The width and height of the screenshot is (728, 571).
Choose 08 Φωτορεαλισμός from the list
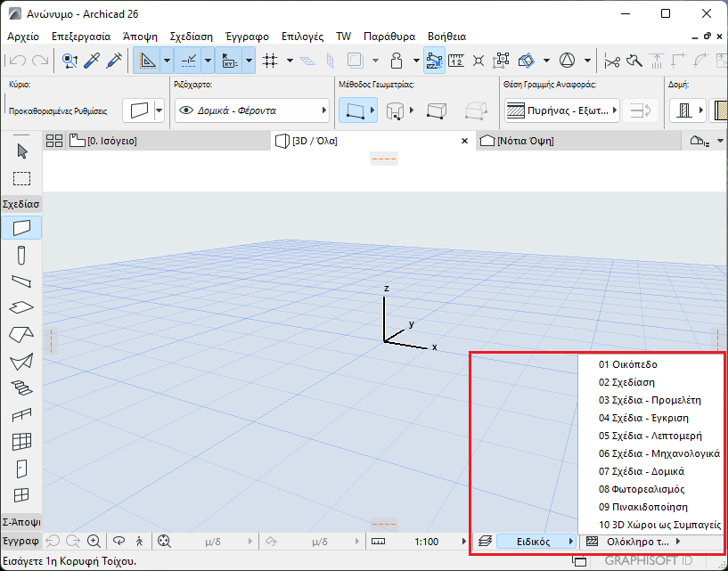[642, 489]
